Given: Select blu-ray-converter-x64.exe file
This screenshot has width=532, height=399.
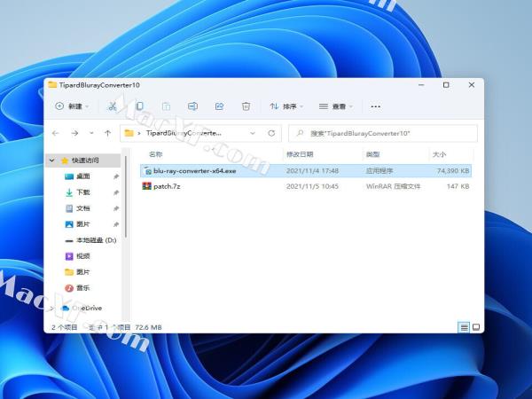Looking at the screenshot, I should [x=306, y=170].
